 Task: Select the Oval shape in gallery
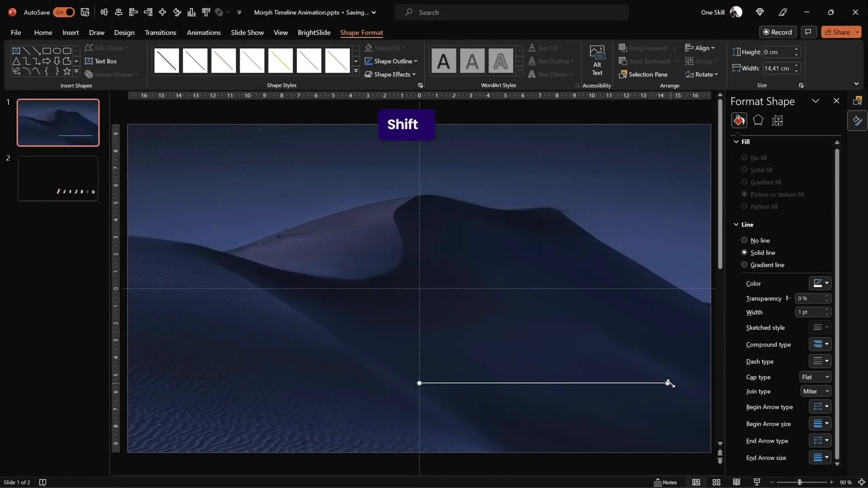coord(57,51)
